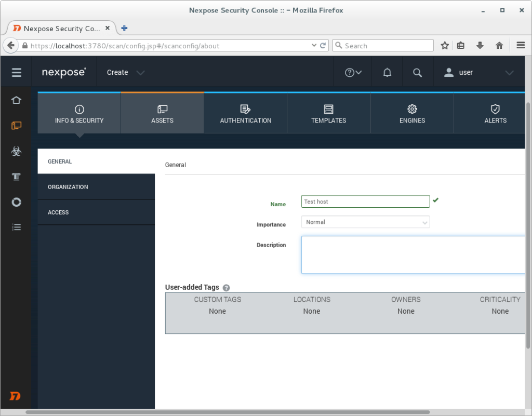Image resolution: width=532 pixels, height=416 pixels.
Task: Click the orange Assets icon in sidebar
Action: (16, 125)
